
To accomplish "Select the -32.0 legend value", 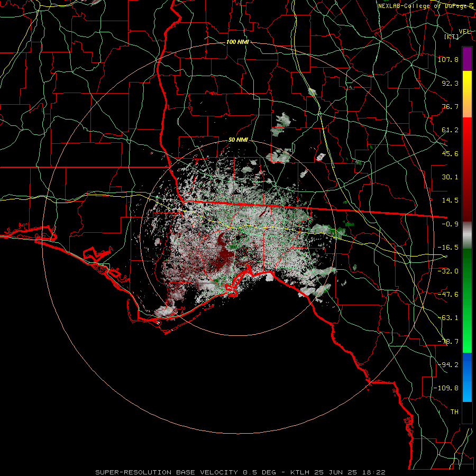I will click(448, 271).
